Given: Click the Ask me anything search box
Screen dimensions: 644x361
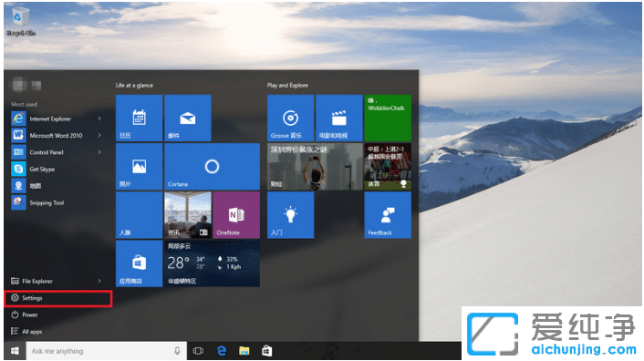Looking at the screenshot, I should coord(106,351).
